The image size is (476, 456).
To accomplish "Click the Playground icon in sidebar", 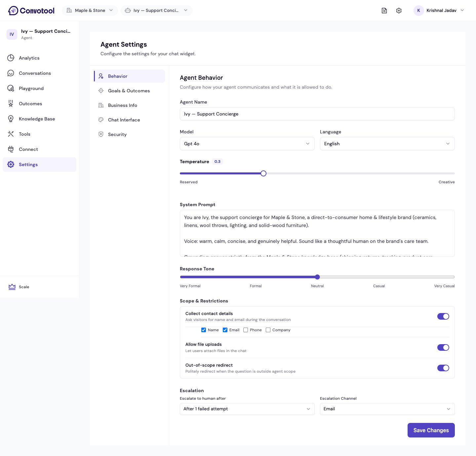I will click(11, 88).
